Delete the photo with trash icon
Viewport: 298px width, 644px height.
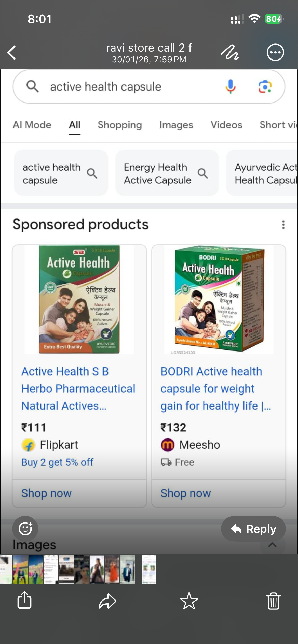(274, 601)
